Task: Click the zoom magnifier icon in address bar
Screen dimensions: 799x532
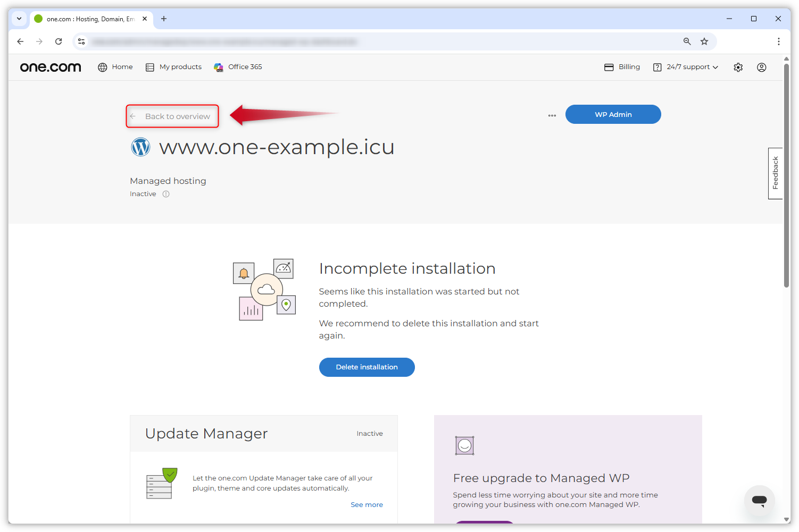Action: [x=687, y=41]
